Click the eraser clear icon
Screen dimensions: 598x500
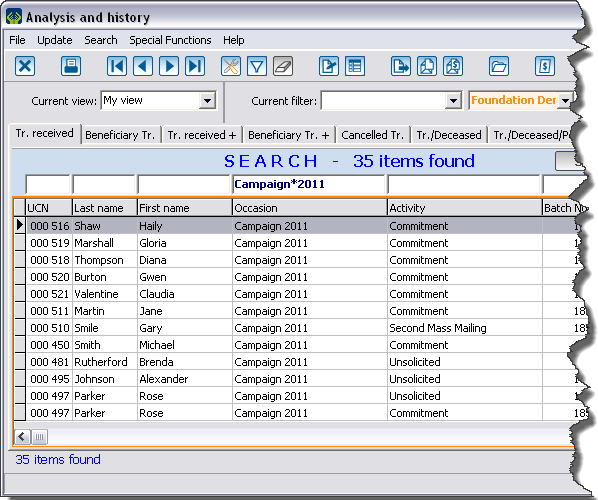(x=283, y=66)
